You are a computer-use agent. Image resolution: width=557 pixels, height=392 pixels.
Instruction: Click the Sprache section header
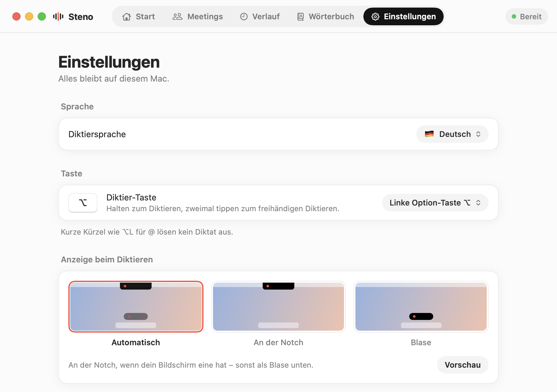77,107
